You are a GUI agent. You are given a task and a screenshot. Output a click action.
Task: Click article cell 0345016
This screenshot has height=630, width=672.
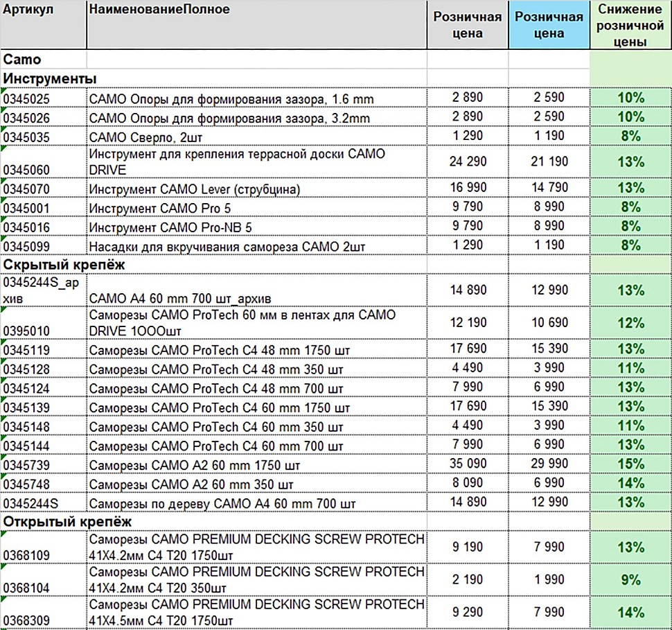tap(43, 227)
